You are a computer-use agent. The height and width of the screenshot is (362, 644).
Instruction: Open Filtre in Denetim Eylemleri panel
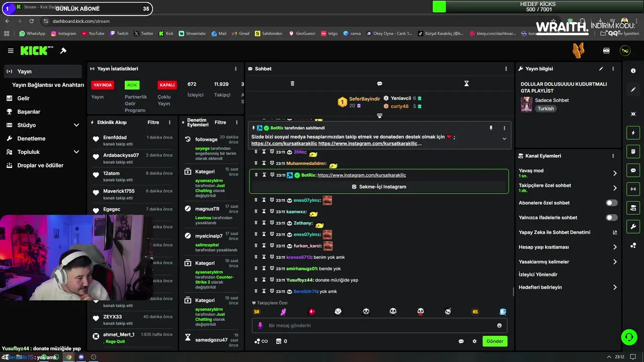click(220, 123)
